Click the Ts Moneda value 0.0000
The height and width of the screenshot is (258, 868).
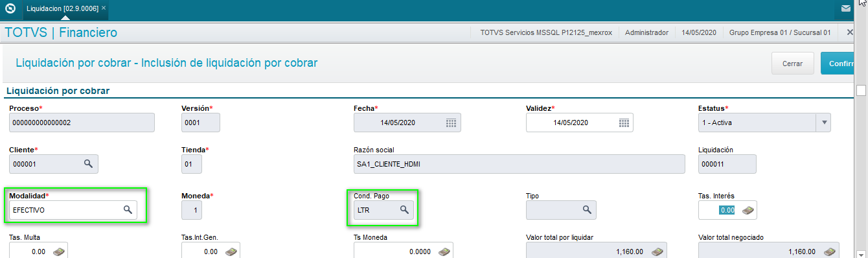403,250
